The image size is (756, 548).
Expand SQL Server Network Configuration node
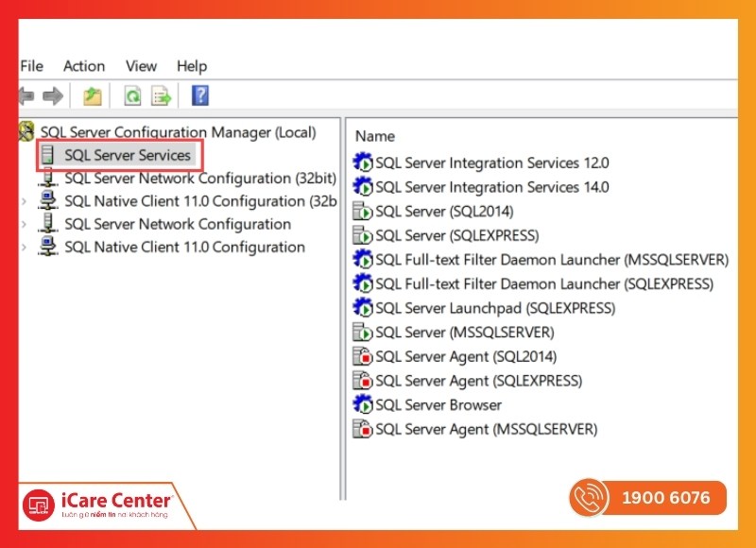click(25, 224)
